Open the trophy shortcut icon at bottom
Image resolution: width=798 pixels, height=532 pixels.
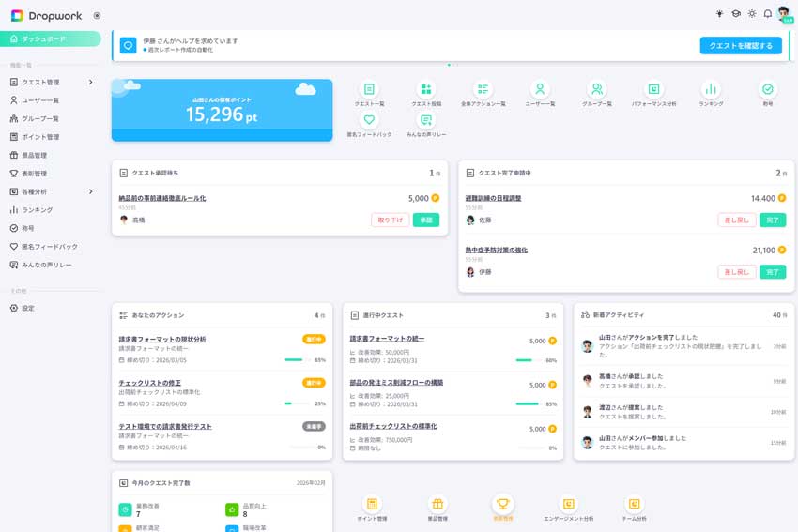point(503,504)
